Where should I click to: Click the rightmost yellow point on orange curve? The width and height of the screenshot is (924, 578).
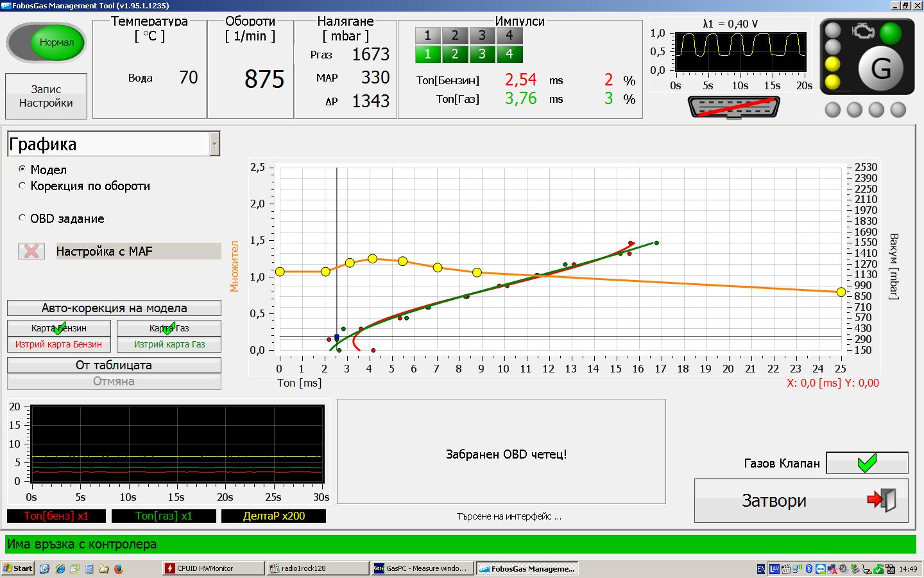click(x=841, y=292)
